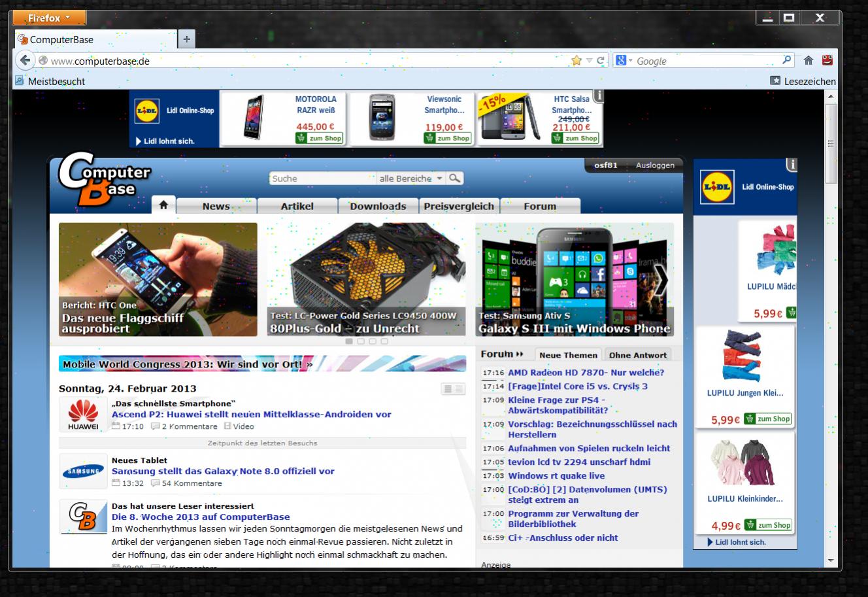Click the address bar showing www.computerbase.de
This screenshot has width=868, height=597.
307,61
